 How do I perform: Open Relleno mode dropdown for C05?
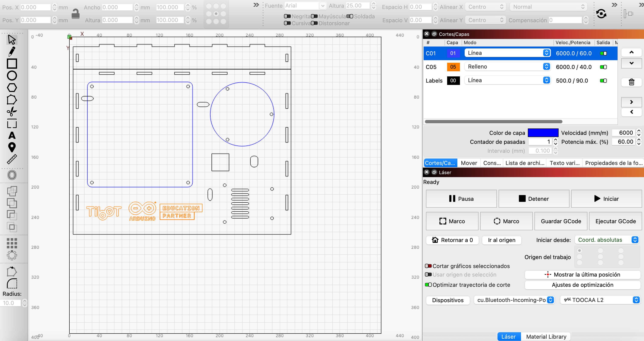point(508,67)
